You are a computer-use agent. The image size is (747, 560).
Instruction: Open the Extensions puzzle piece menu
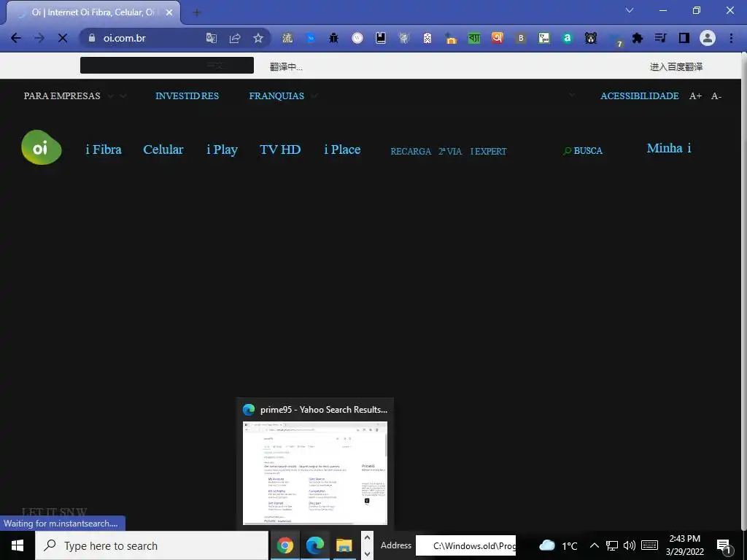pyautogui.click(x=638, y=38)
